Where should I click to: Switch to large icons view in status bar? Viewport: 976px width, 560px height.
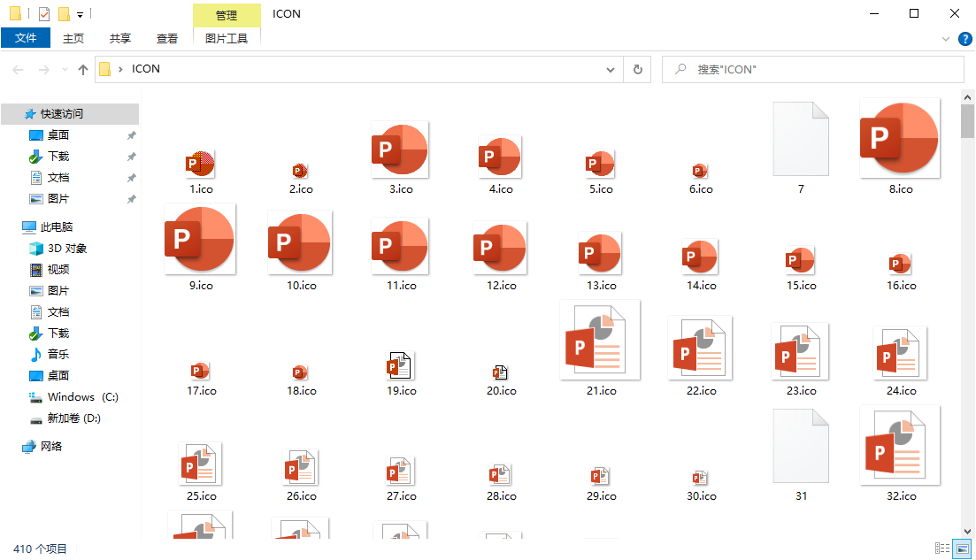963,548
